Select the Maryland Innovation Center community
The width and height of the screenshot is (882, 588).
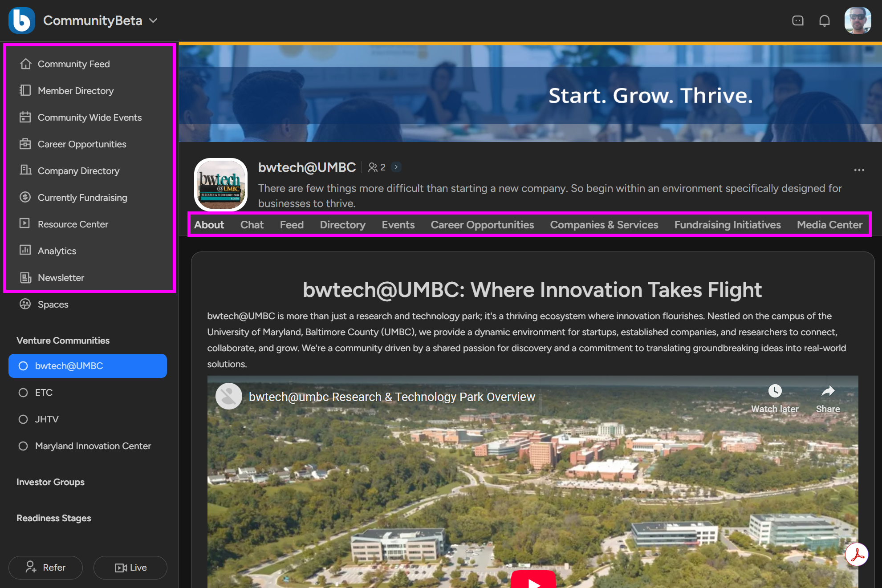pyautogui.click(x=88, y=446)
